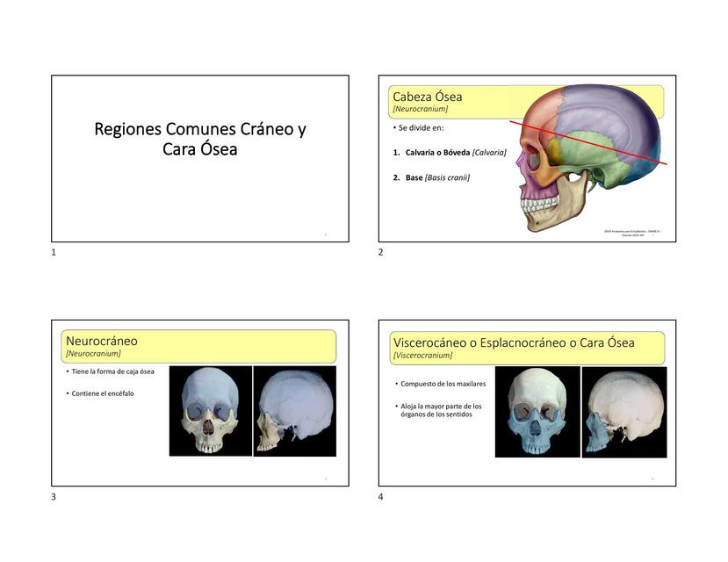
Task: Click the page number 3 below Neurocráneo slide
Action: tap(54, 497)
